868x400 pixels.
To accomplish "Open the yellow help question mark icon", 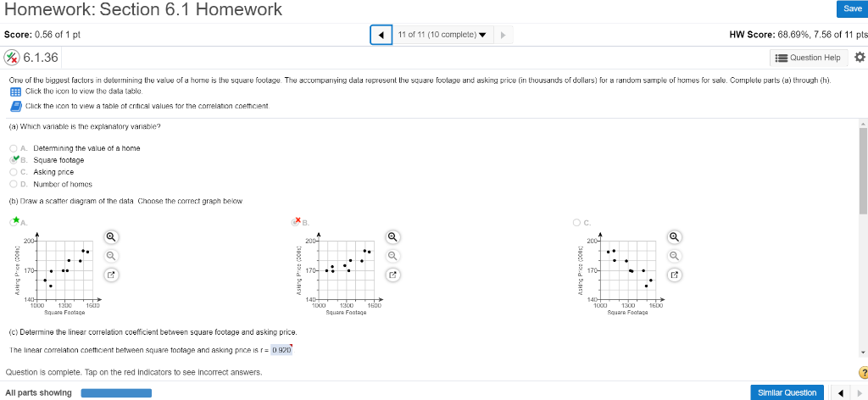I will (863, 373).
